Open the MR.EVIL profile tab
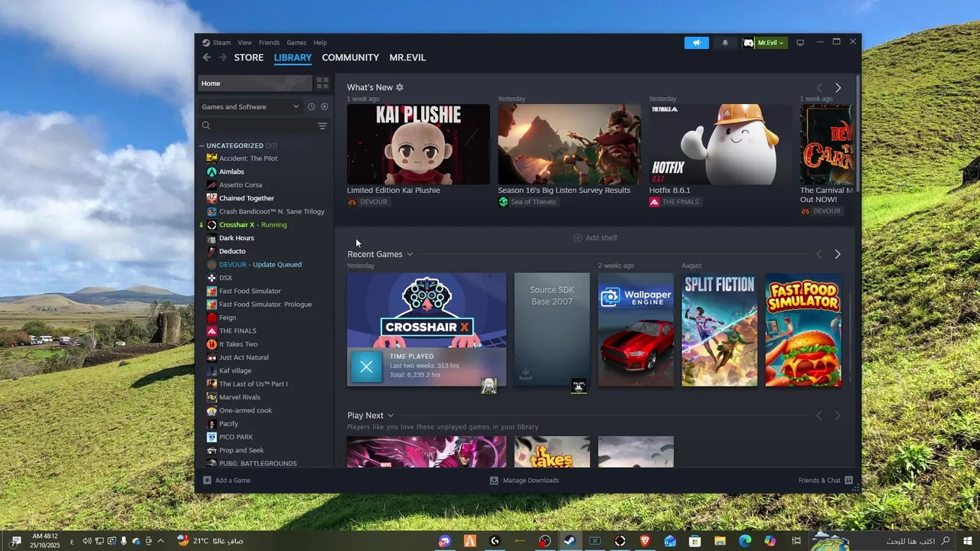This screenshot has height=551, width=980. point(407,57)
